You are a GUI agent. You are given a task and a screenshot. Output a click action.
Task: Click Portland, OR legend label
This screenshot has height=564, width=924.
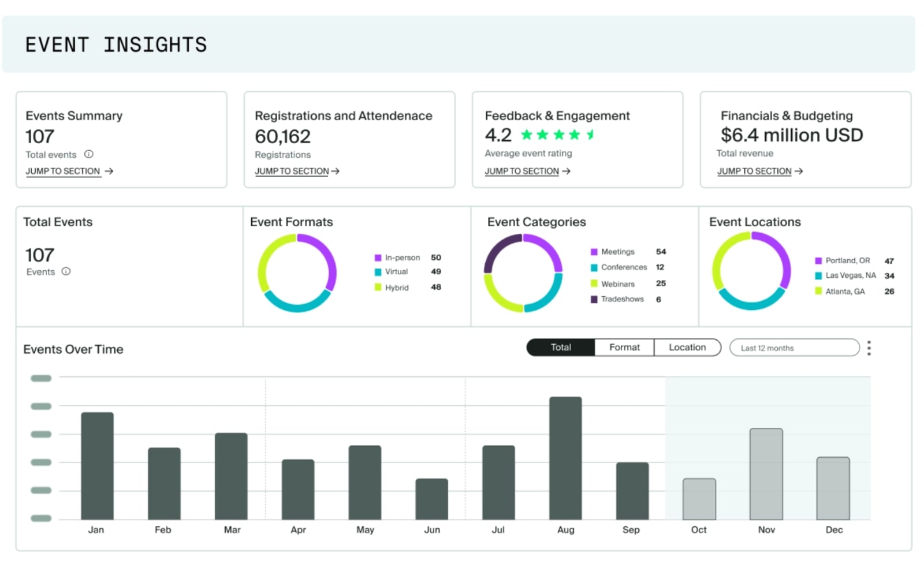click(x=848, y=261)
